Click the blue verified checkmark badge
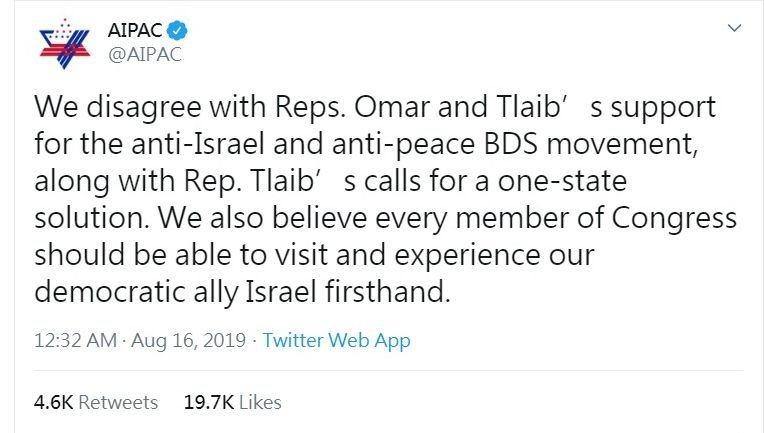 pyautogui.click(x=177, y=31)
